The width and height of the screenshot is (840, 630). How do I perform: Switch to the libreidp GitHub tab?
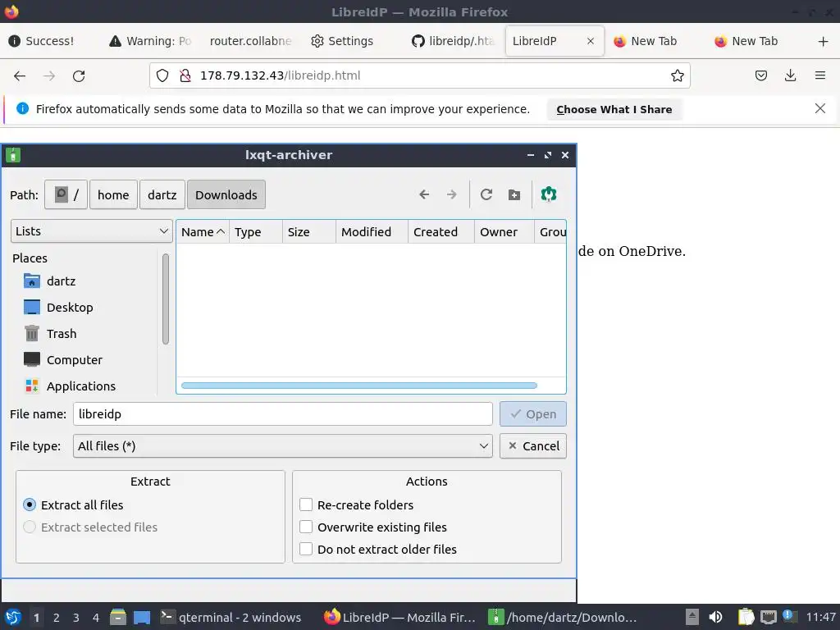[453, 41]
